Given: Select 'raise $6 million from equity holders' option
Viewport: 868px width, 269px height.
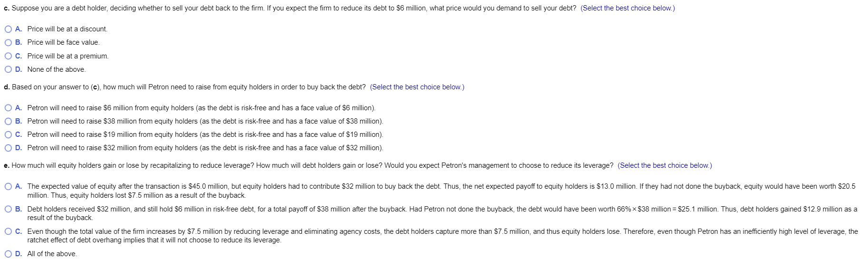Looking at the screenshot, I should [x=8, y=108].
